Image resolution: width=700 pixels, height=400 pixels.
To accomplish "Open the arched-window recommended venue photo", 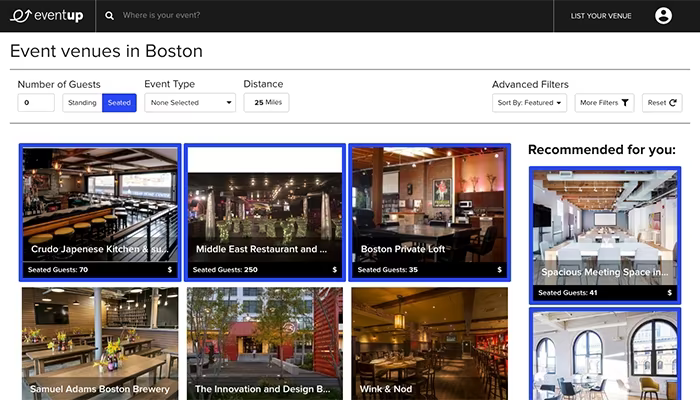I will pos(605,355).
